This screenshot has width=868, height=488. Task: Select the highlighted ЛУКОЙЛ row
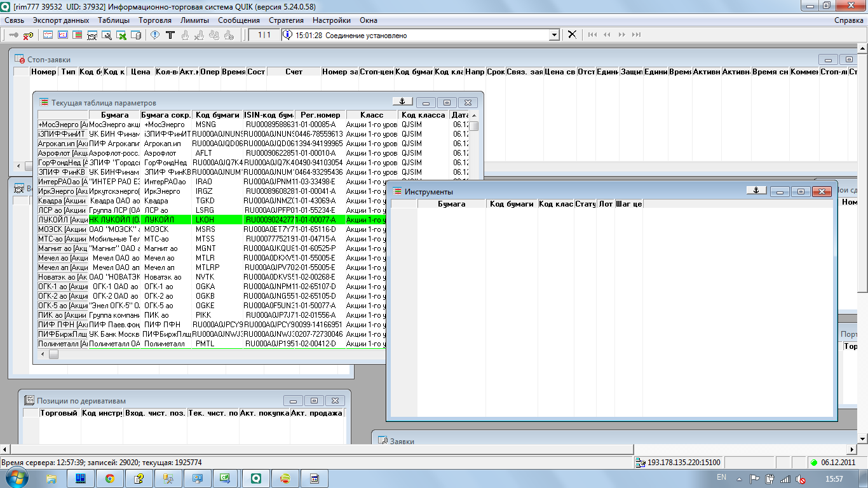click(x=212, y=219)
